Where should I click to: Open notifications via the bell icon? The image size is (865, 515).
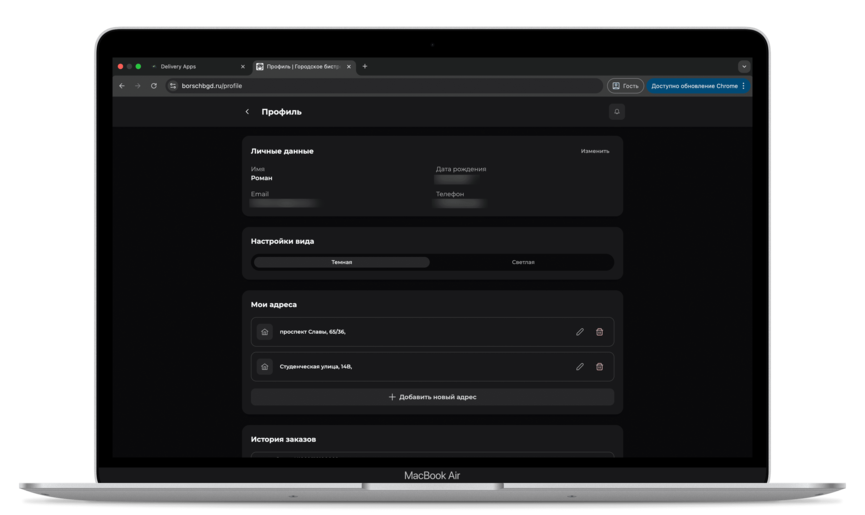click(616, 112)
